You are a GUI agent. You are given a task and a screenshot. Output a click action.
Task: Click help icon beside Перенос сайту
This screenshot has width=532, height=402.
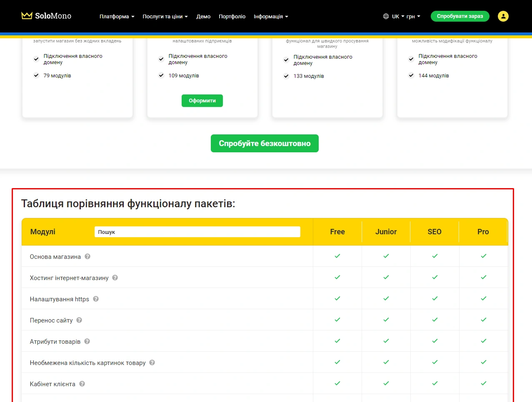(79, 320)
